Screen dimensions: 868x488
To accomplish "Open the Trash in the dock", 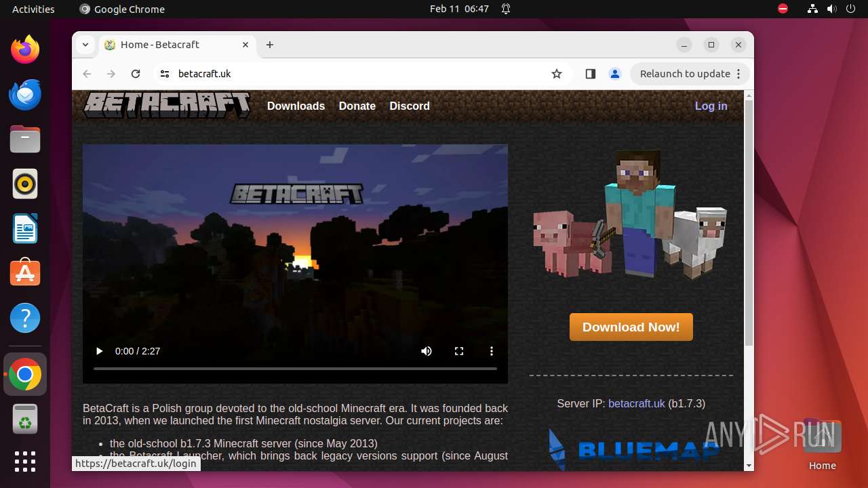I will tap(25, 419).
